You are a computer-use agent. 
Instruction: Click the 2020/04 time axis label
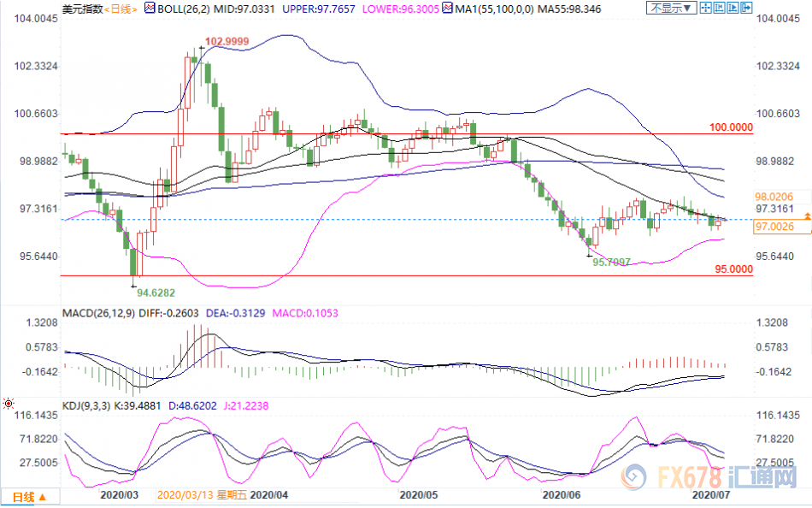268,495
